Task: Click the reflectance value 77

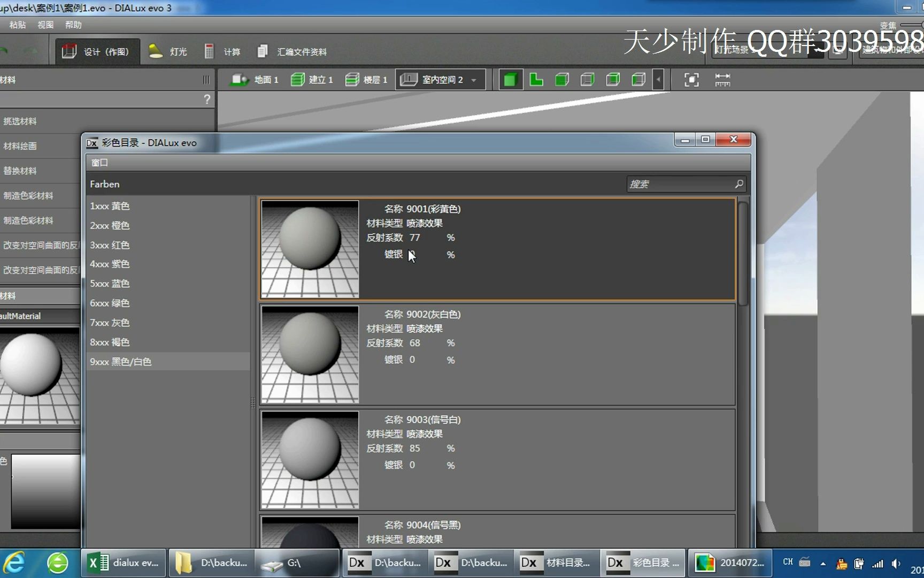Action: coord(415,238)
